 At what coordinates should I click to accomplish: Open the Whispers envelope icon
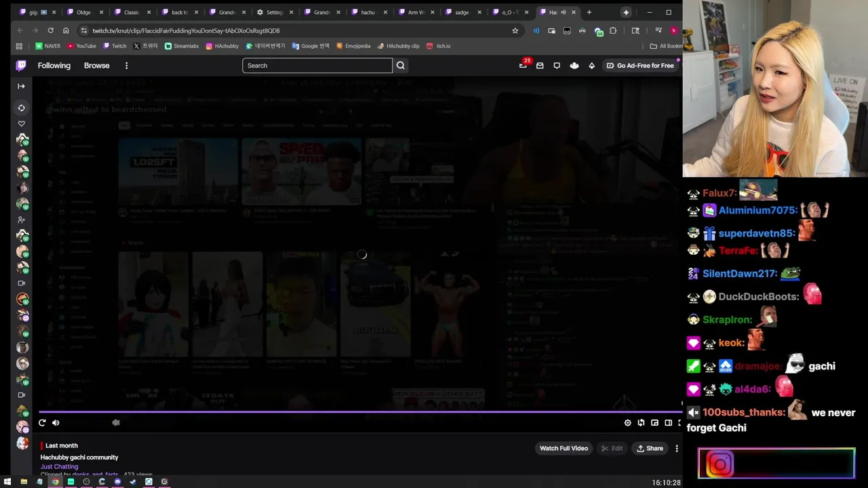pos(540,66)
